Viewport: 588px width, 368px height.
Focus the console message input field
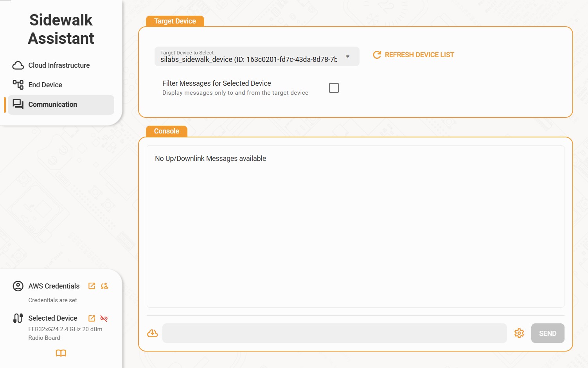click(x=334, y=333)
